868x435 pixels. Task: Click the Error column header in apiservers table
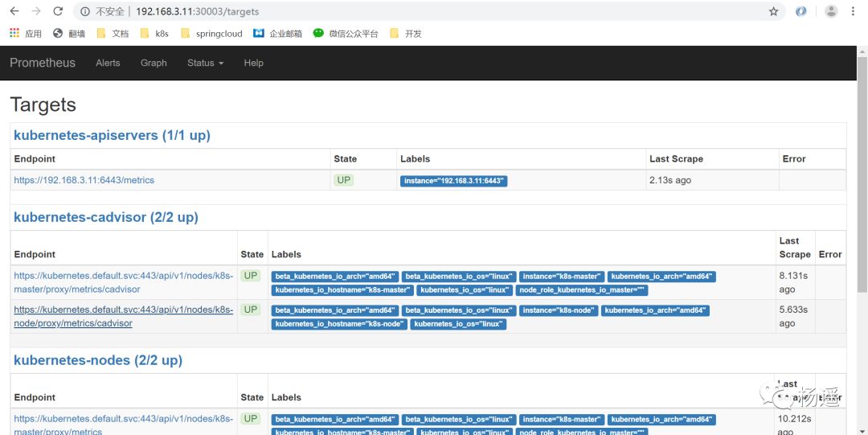794,159
